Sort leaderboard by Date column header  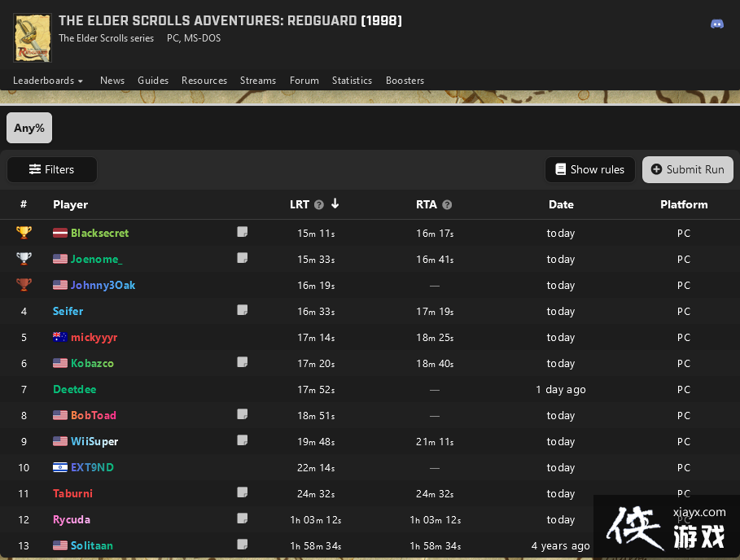[x=560, y=204]
